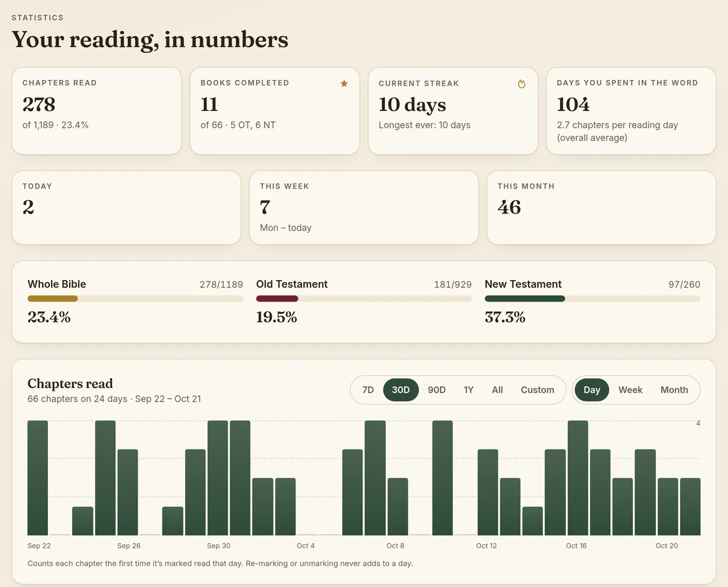728x587 pixels.
Task: Click the '37.3%' New Testament percentage
Action: click(505, 317)
